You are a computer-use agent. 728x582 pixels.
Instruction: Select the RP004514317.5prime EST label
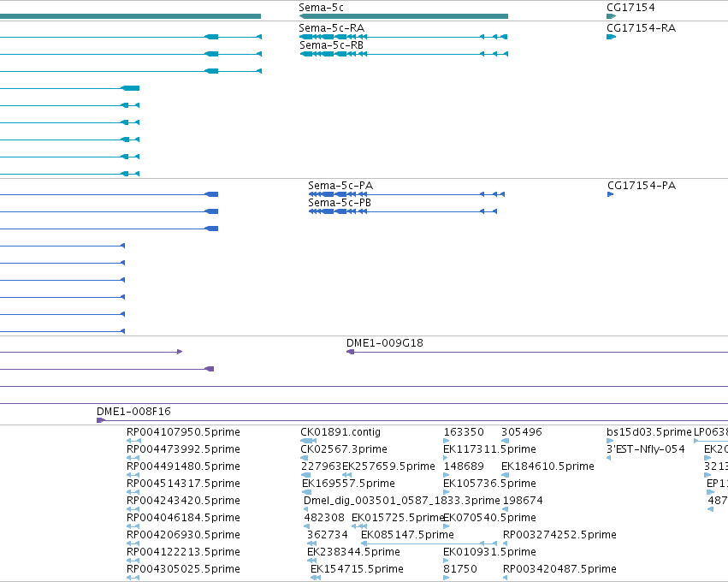pos(183,484)
